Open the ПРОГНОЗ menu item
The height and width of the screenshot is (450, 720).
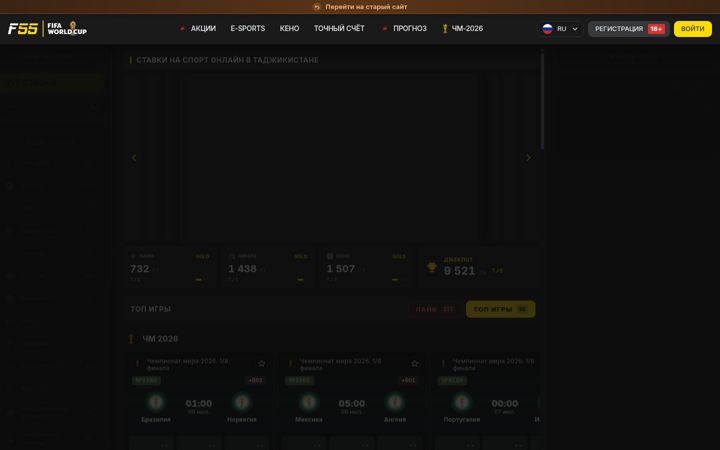[410, 28]
